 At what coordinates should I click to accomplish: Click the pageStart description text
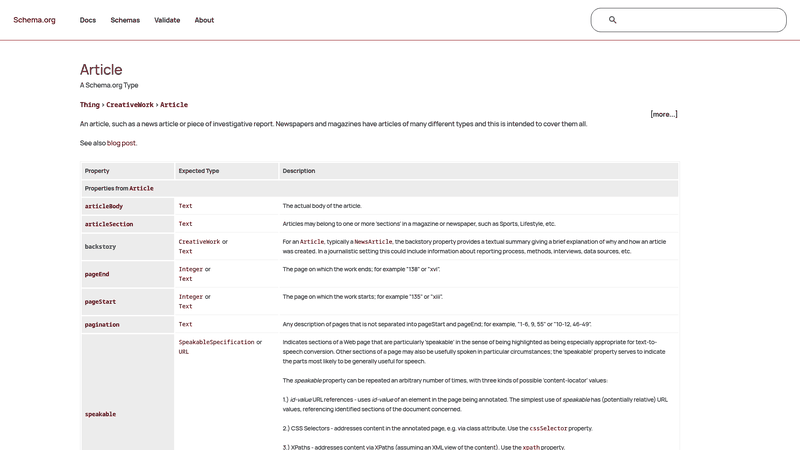coord(363,296)
